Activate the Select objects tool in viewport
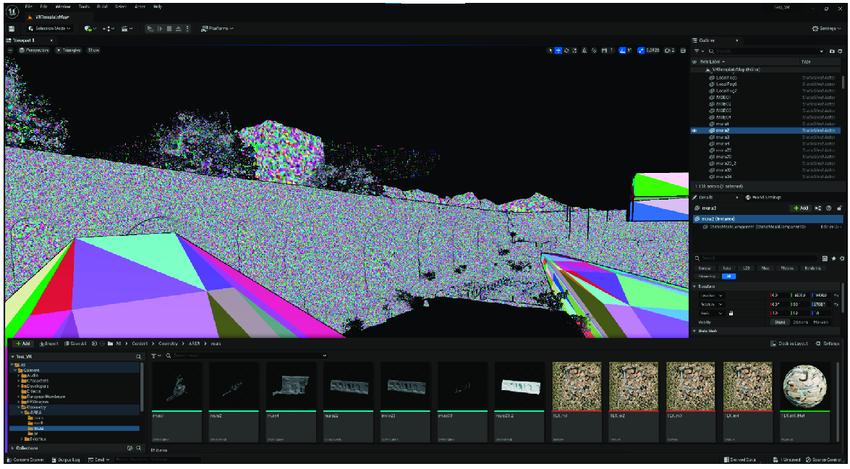Viewport: 850px width, 469px height. click(550, 50)
